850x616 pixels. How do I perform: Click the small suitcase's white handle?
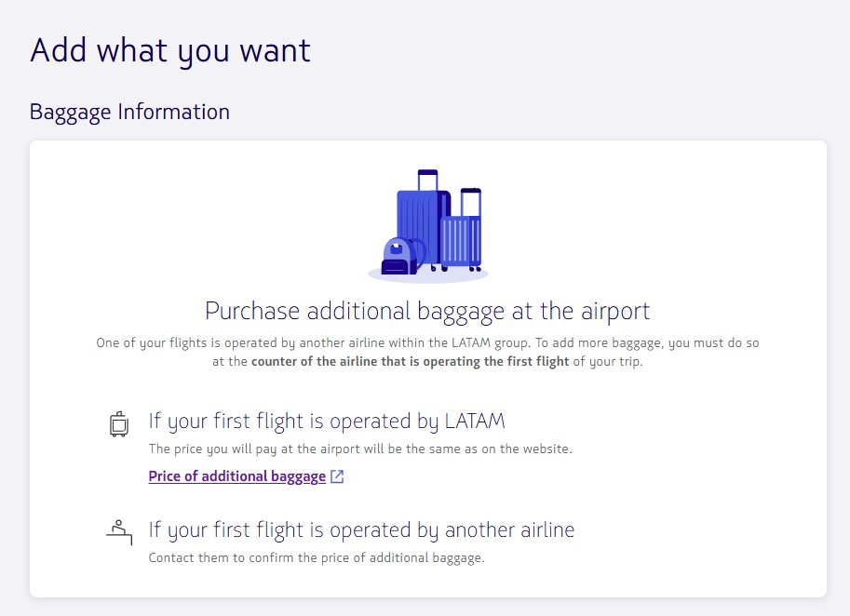coord(470,202)
